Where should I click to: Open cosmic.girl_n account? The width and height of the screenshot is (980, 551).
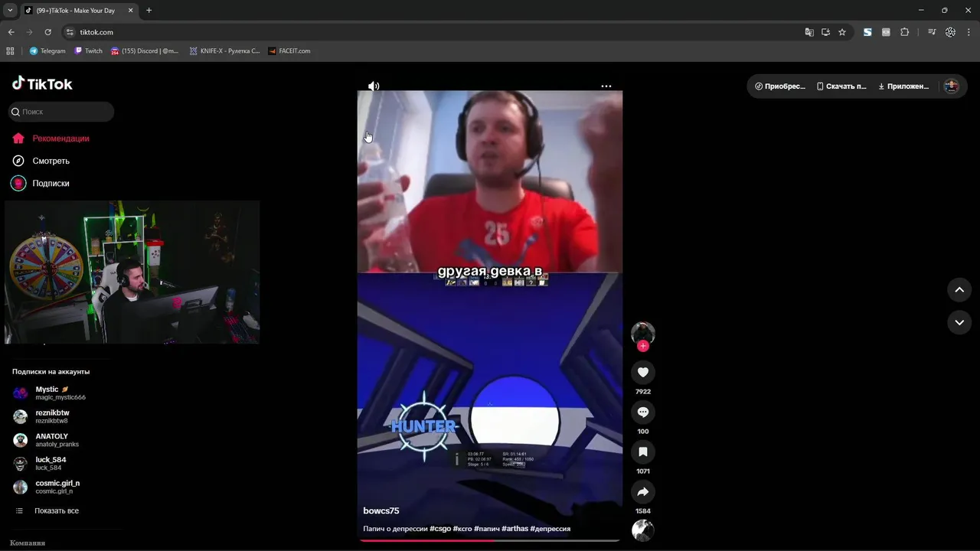pos(47,487)
